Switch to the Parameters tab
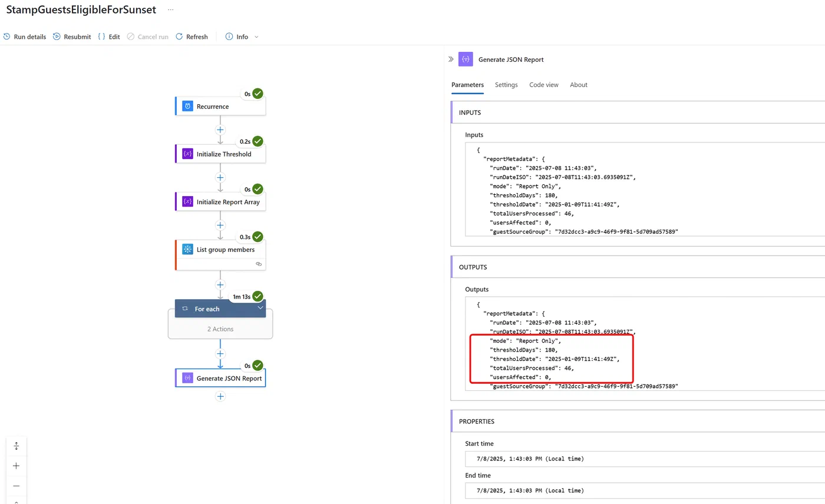Viewport: 825px width, 504px height. [467, 85]
